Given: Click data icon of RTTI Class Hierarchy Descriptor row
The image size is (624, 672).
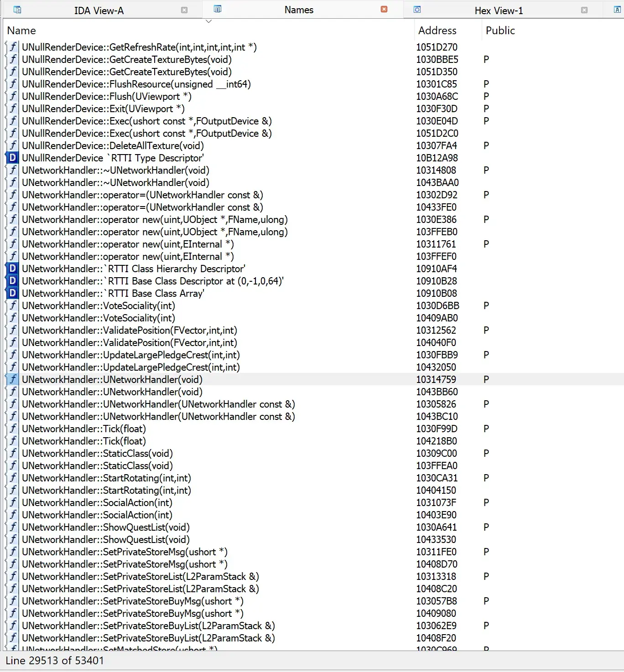Looking at the screenshot, I should click(x=13, y=269).
